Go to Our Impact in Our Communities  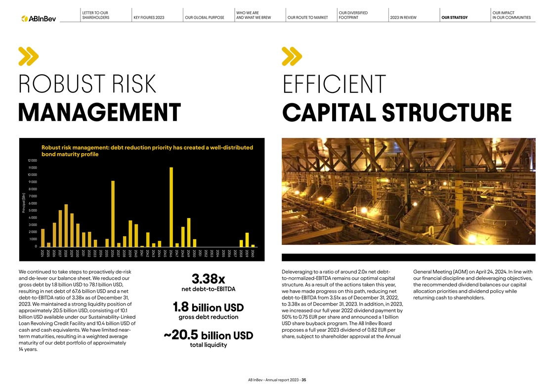[511, 15]
